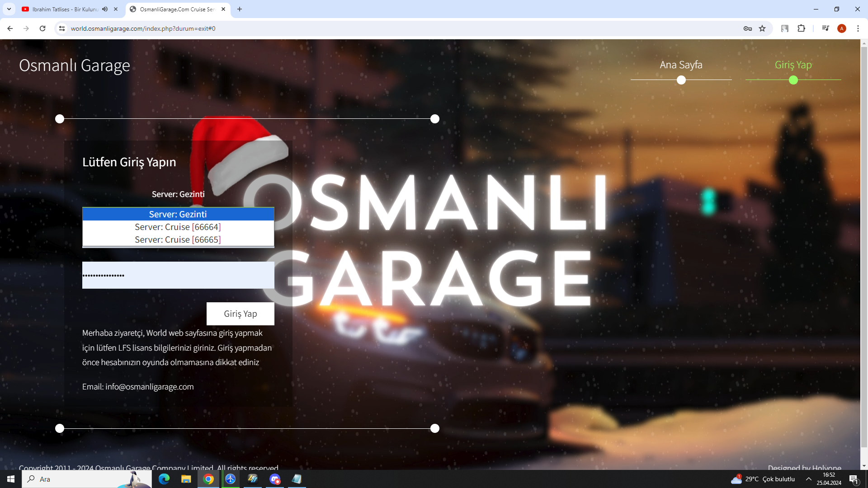Open the tab search dropdown arrow

click(x=9, y=9)
